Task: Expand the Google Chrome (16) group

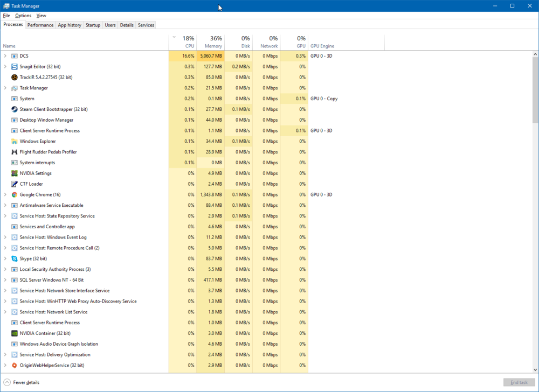Action: (x=5, y=194)
